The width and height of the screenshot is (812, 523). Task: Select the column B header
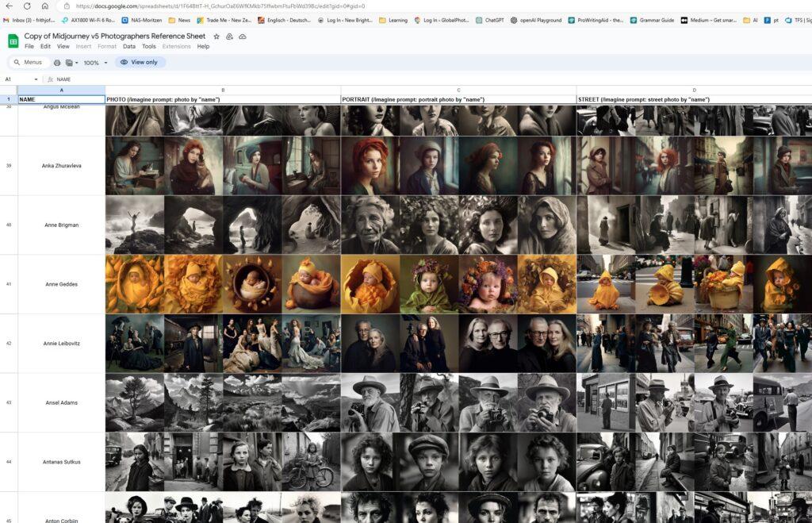point(223,90)
